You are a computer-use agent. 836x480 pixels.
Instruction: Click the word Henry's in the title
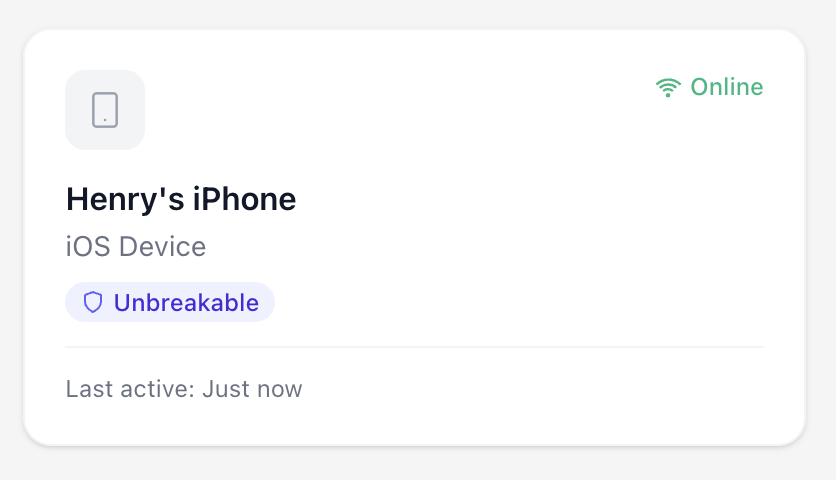pyautogui.click(x=125, y=199)
